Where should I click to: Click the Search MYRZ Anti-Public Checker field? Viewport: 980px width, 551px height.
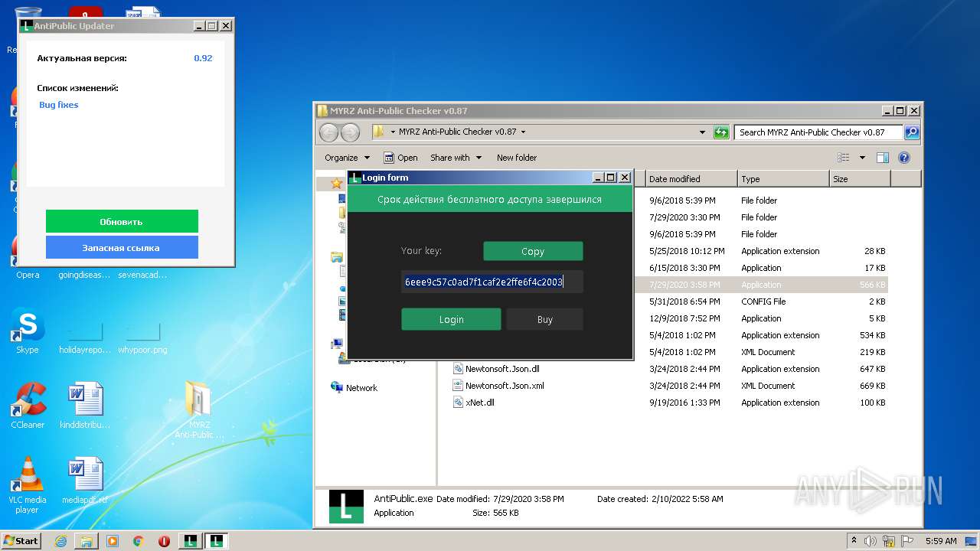click(x=818, y=132)
